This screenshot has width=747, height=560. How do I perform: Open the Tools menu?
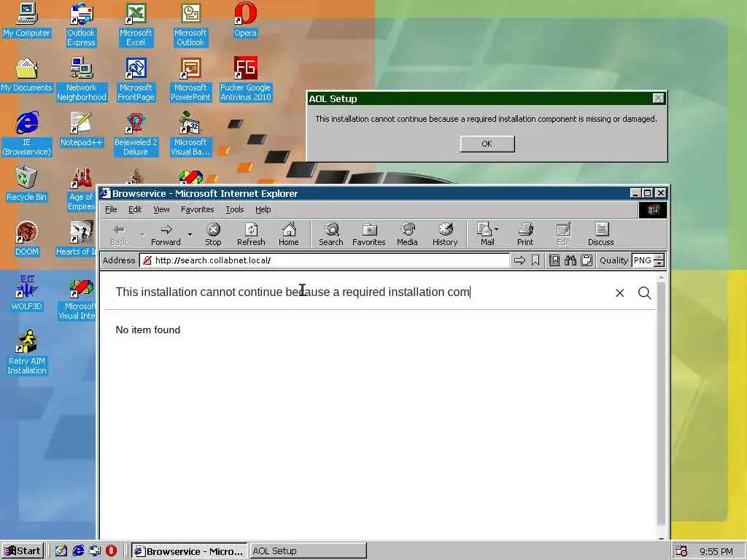point(234,209)
